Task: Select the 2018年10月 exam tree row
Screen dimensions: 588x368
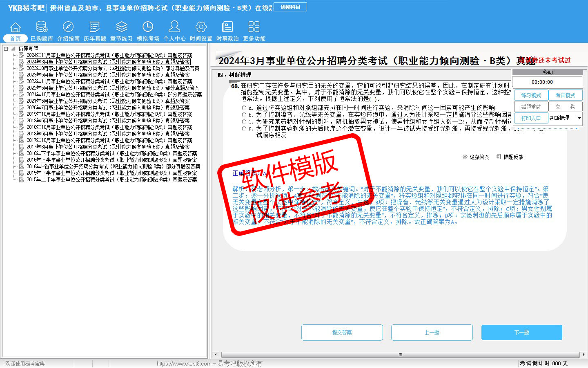Action: point(109,127)
